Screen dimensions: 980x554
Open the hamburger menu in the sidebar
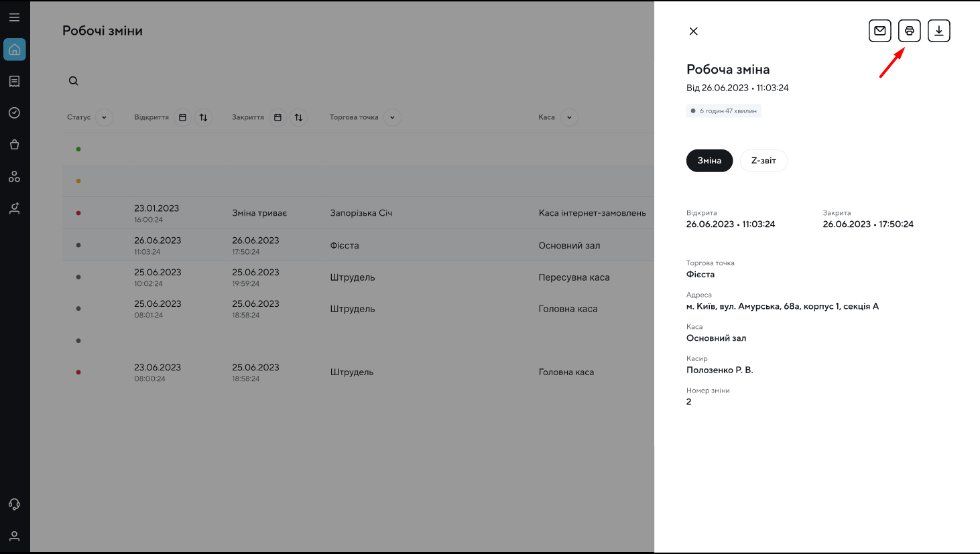(x=14, y=17)
